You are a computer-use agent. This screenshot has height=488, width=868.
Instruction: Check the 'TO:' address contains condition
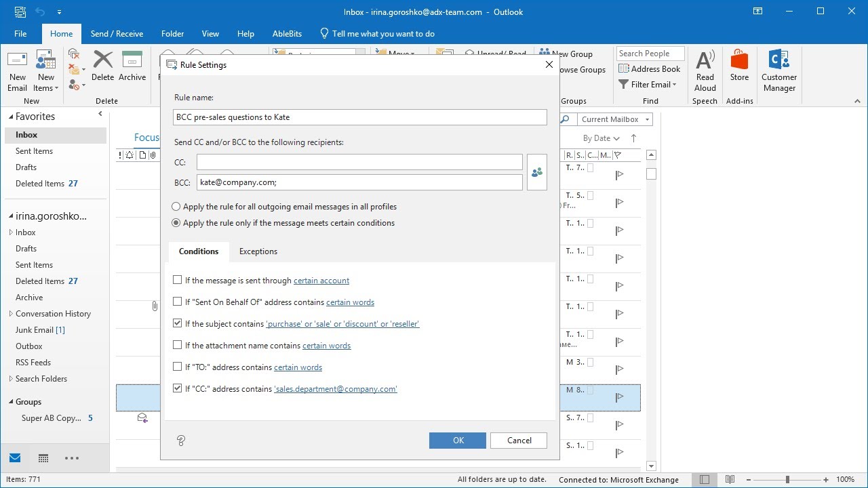click(x=178, y=367)
